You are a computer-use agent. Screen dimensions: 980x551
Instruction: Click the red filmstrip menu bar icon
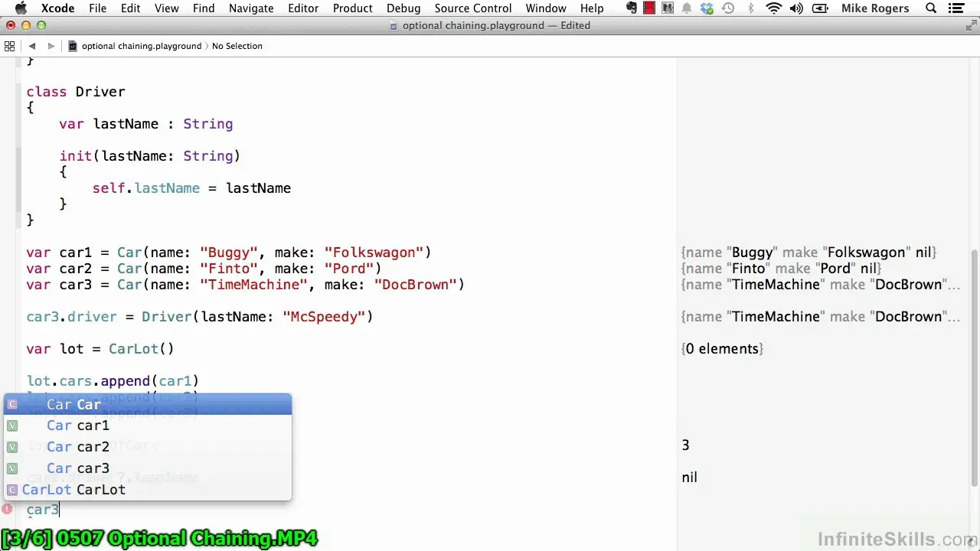[x=649, y=8]
